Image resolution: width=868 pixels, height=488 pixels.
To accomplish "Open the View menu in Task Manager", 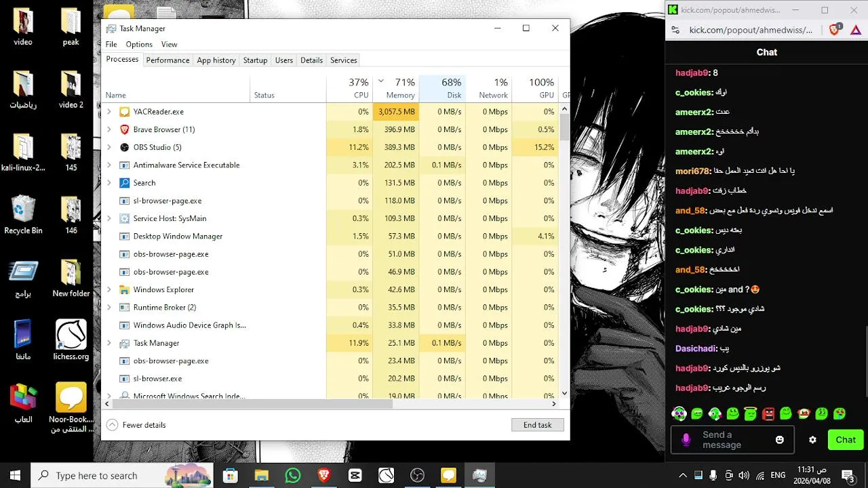I will (x=169, y=44).
